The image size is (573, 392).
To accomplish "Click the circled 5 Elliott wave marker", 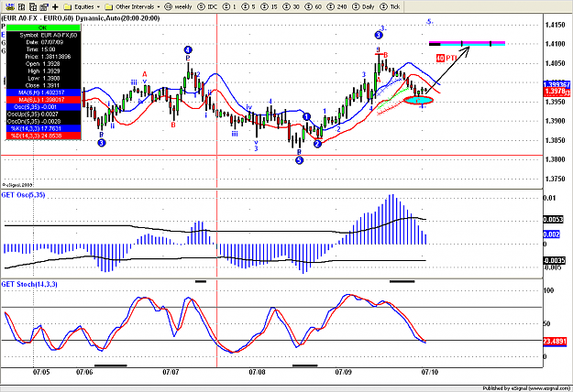I will tap(299, 160).
